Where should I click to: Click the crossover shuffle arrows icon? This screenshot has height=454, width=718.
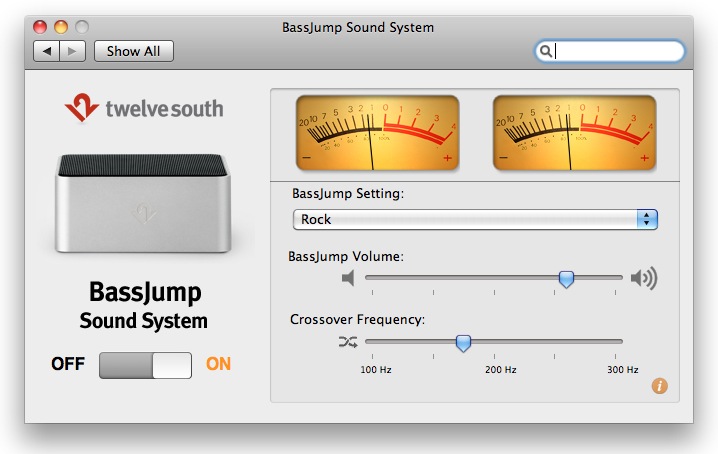[x=347, y=342]
